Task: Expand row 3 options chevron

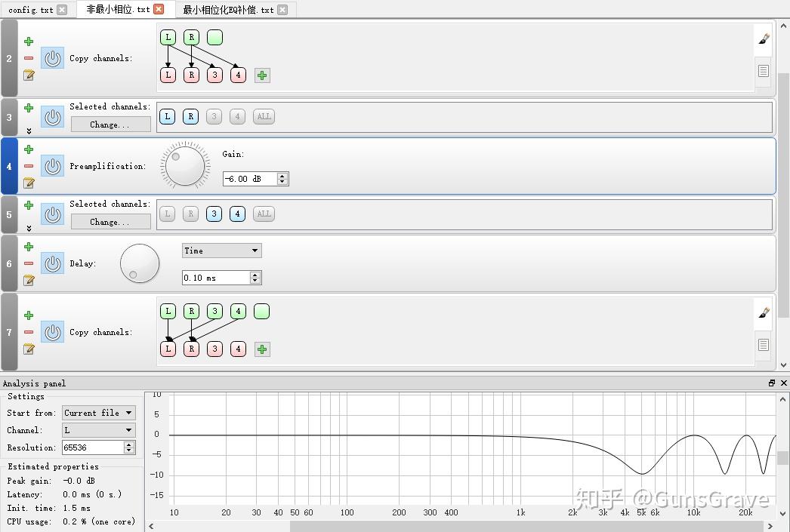Action: click(29, 131)
